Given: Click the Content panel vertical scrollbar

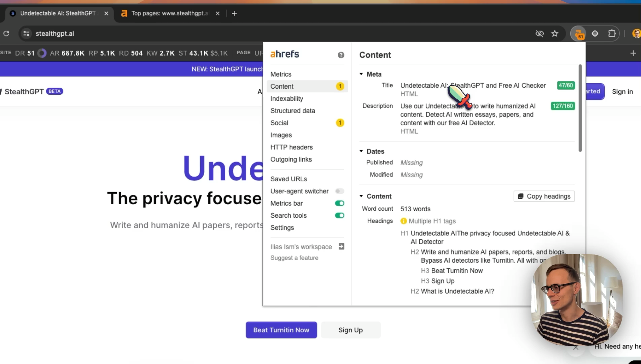Looking at the screenshot, I should [x=580, y=108].
